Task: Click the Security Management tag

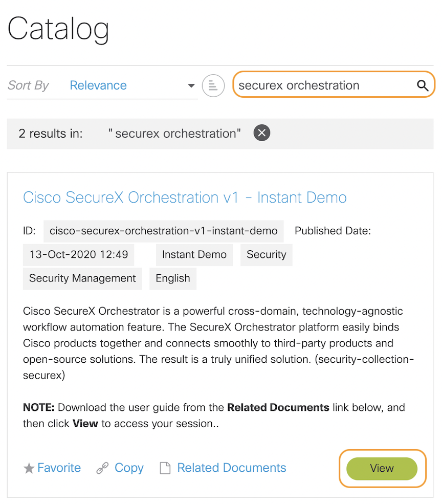Action: click(82, 278)
